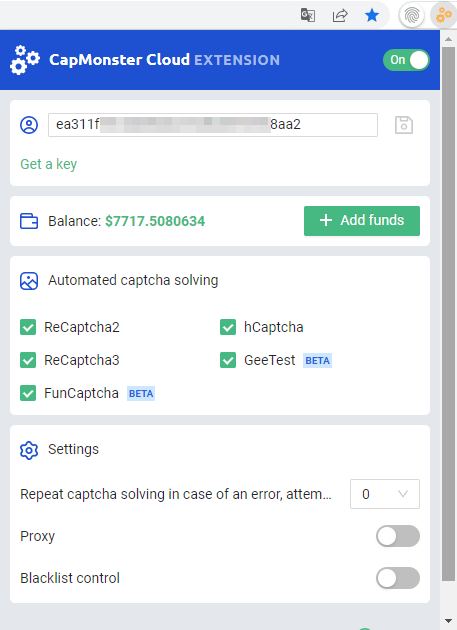Uncheck the ReCaptcha2 checkbox
Viewport: 457px width, 630px height.
28,327
